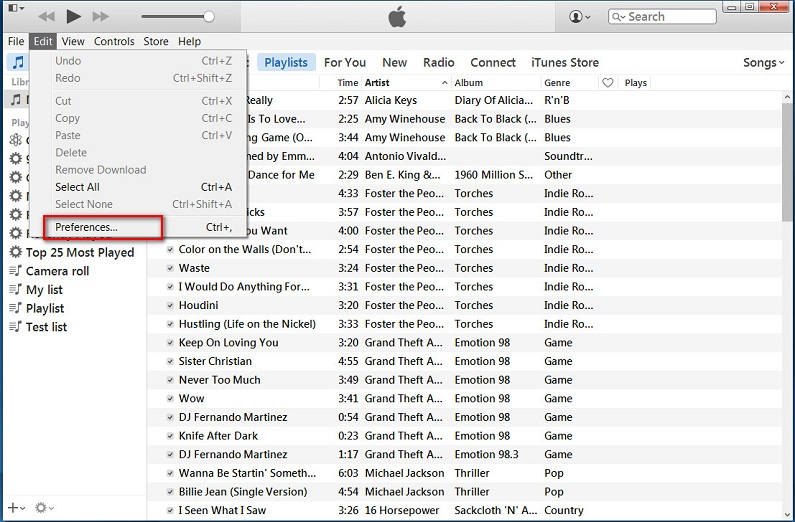Select song Wanna Be Startin' Someth...
Screen dimensions: 795x522
247,473
